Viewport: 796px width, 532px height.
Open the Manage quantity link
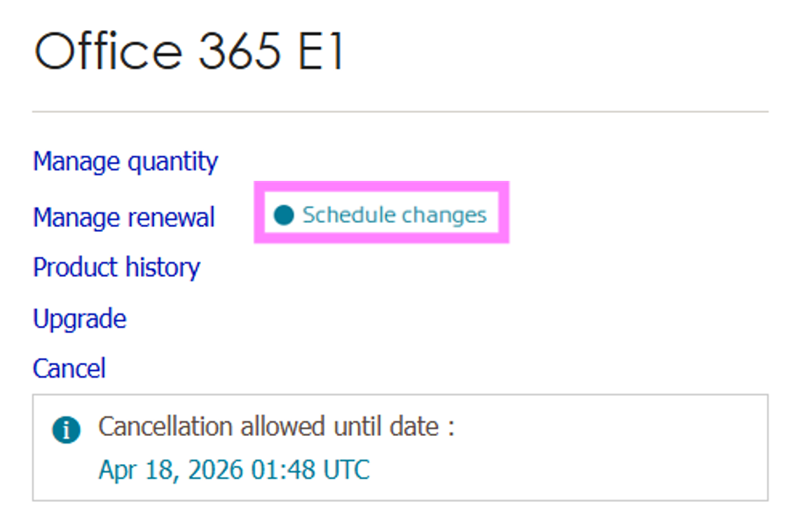coord(125,162)
